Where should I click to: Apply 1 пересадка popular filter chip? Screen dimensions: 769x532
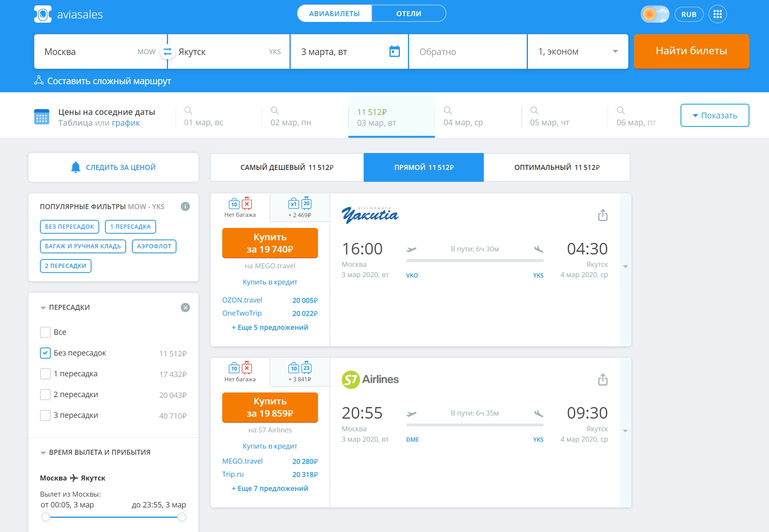130,227
